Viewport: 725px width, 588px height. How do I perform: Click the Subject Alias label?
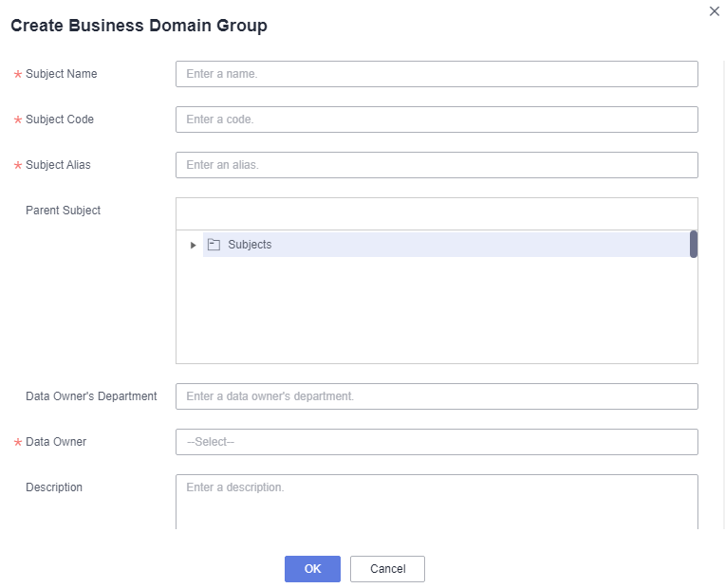(x=58, y=165)
